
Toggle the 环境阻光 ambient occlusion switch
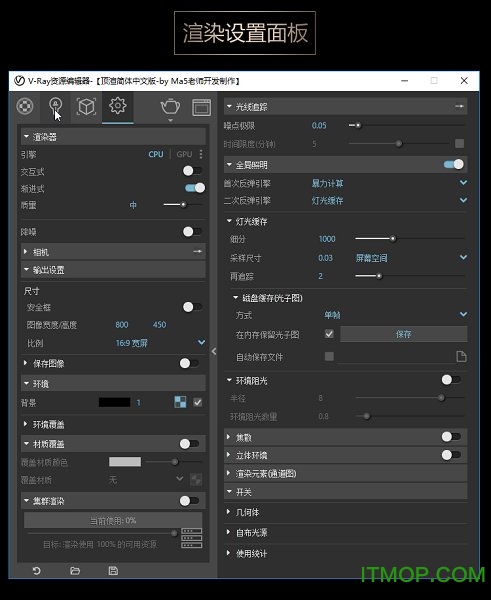tap(451, 380)
